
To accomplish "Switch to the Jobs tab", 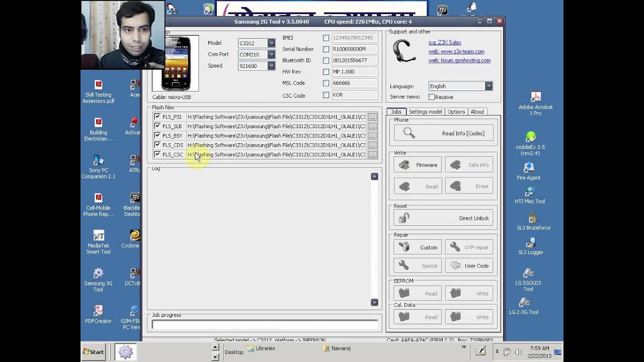I will (396, 112).
